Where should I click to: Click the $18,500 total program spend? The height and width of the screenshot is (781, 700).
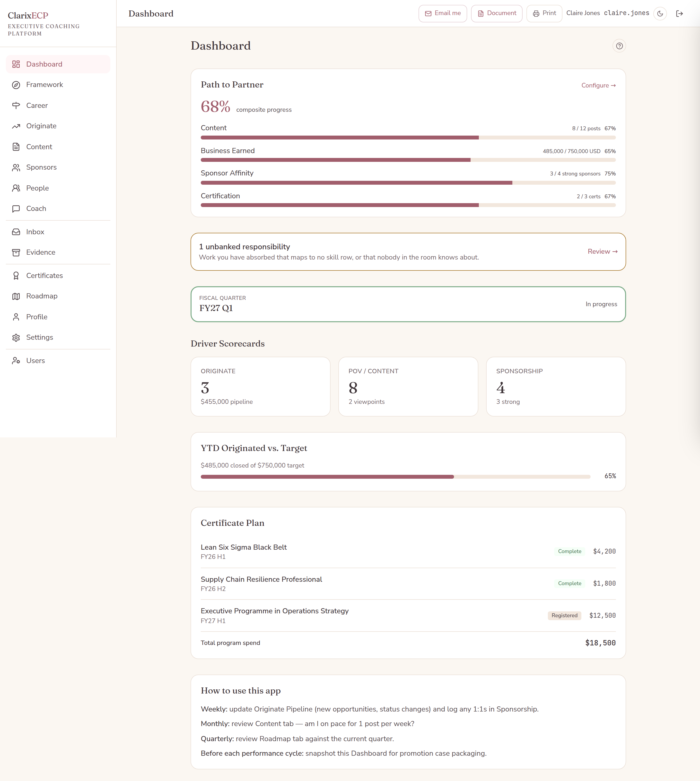(600, 643)
